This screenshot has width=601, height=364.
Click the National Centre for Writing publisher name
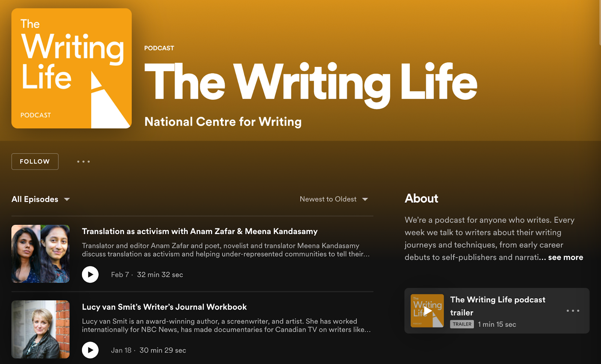[223, 122]
